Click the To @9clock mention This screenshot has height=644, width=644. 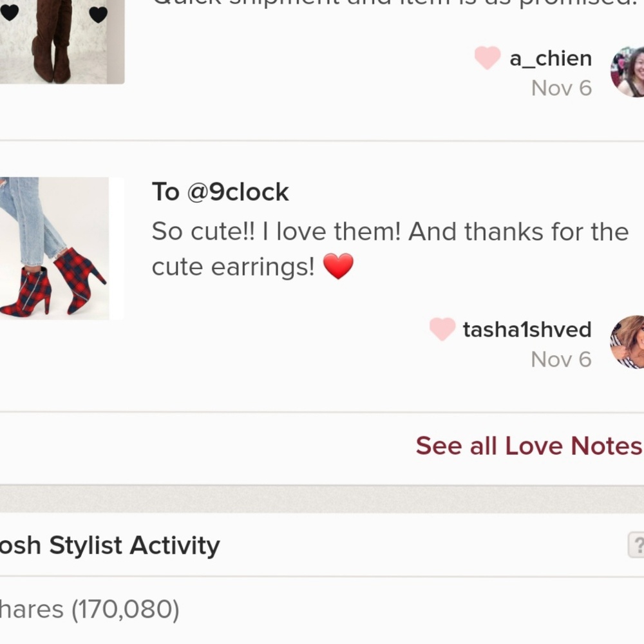pyautogui.click(x=220, y=192)
